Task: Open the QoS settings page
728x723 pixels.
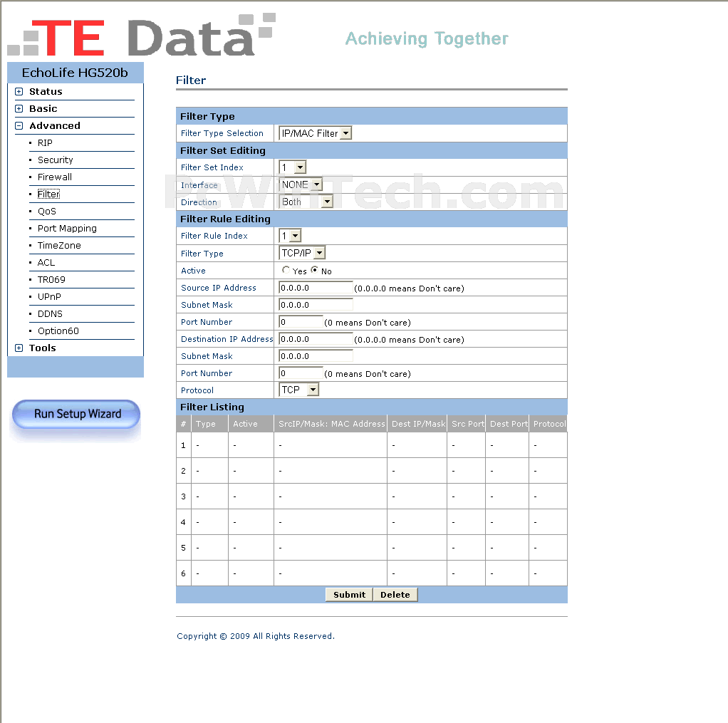Action: tap(47, 212)
